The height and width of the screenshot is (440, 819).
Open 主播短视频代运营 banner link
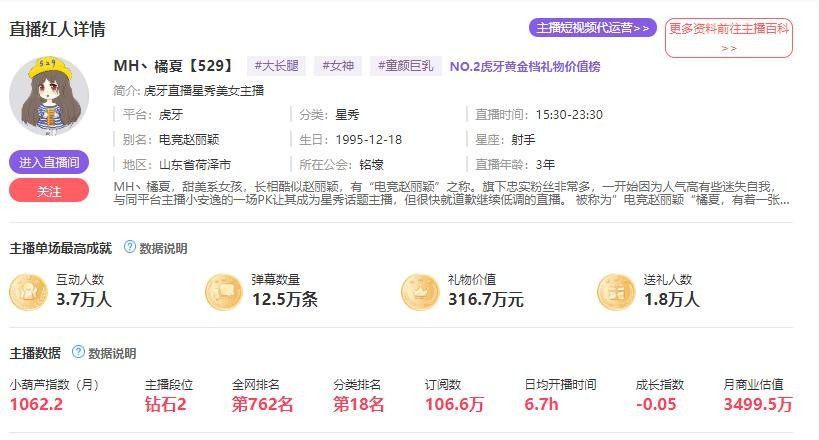point(593,27)
